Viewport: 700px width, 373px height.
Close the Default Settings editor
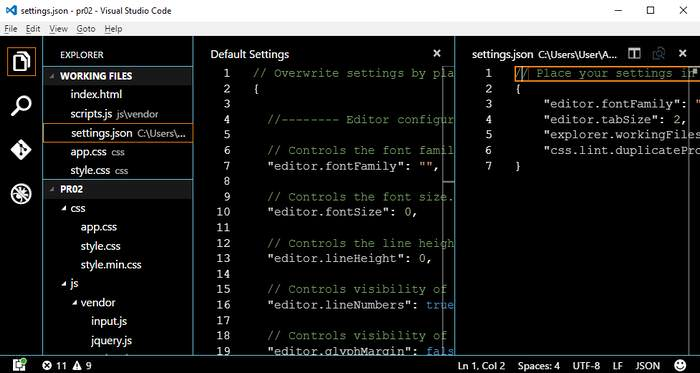coord(437,54)
